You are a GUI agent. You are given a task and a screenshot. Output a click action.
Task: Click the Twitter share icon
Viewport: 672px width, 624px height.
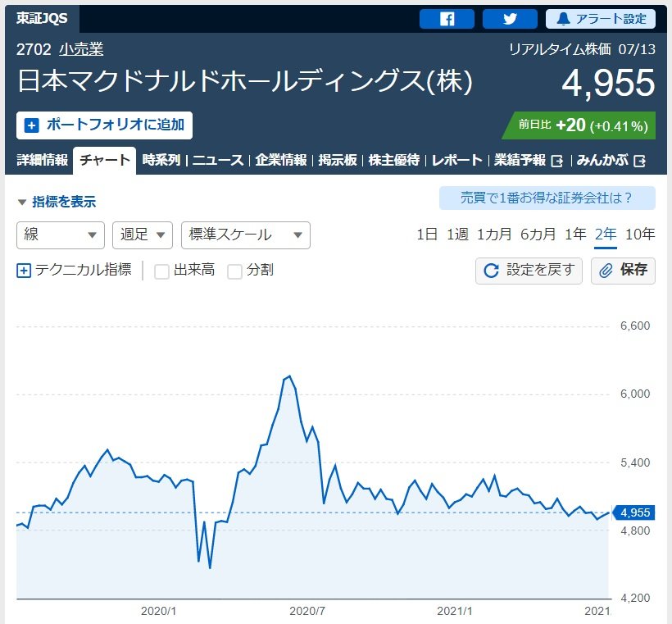tap(510, 19)
